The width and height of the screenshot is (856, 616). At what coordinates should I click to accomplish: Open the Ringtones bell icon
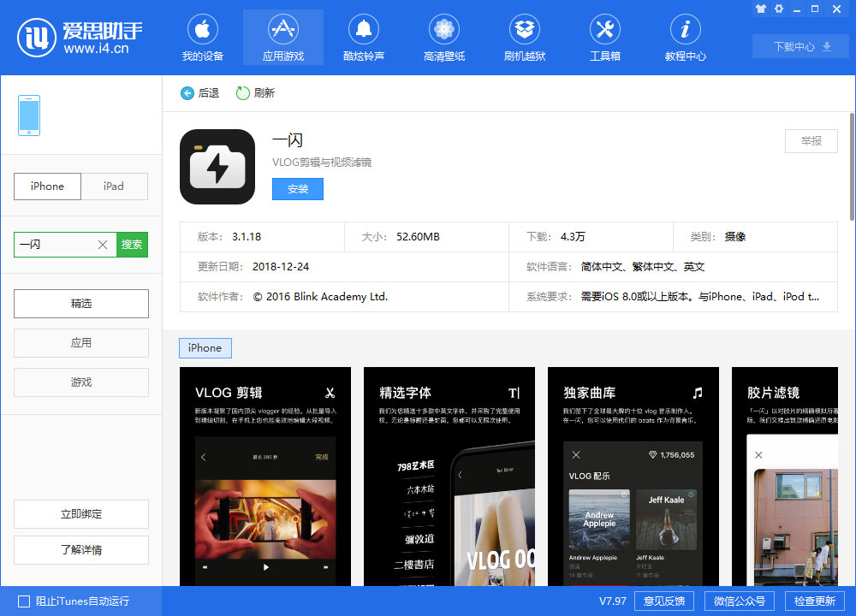[x=364, y=30]
